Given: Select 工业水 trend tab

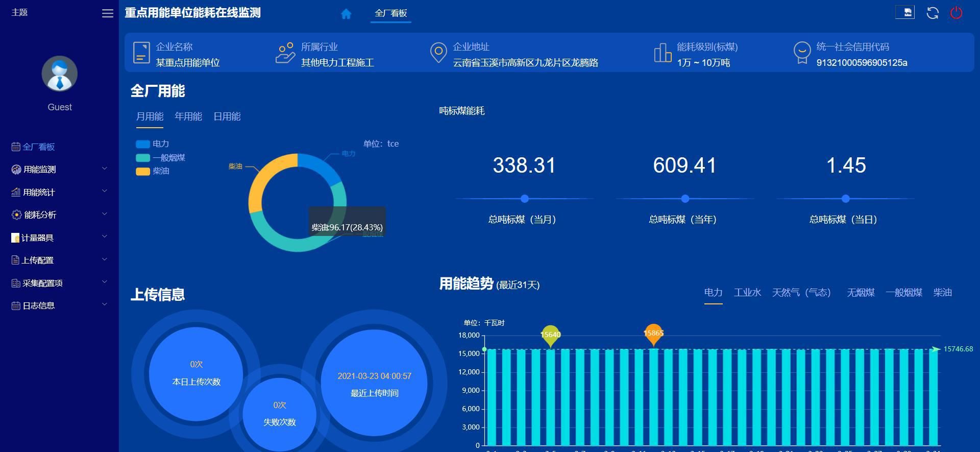Looking at the screenshot, I should point(747,293).
